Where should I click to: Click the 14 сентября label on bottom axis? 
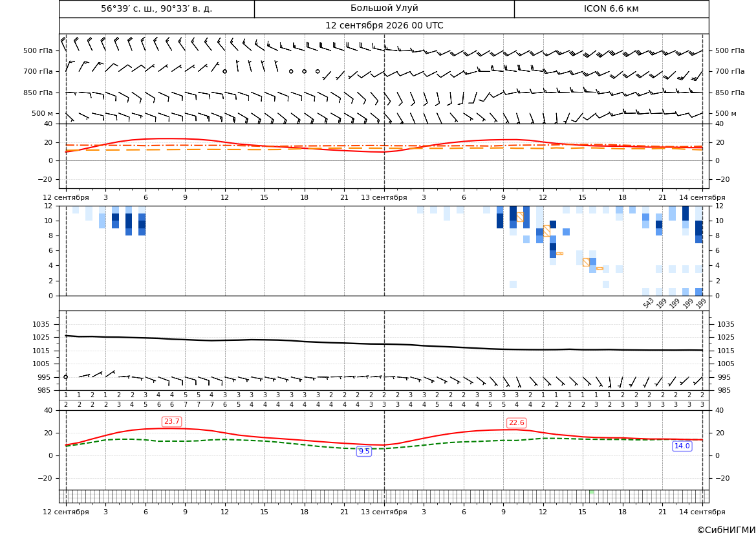pos(702,512)
